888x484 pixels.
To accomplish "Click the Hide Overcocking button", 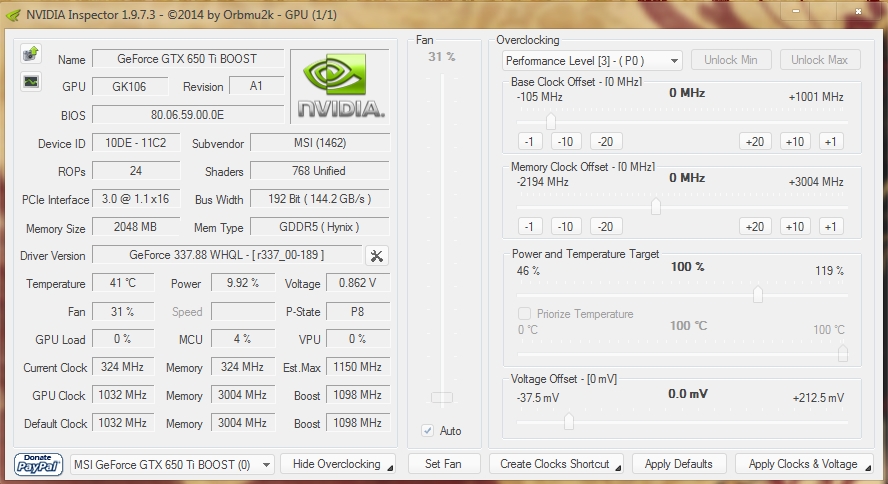I will pos(338,464).
